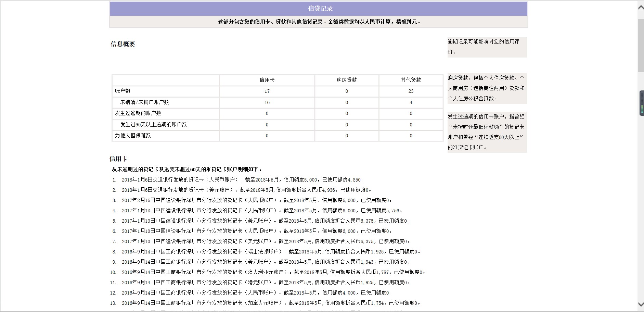This screenshot has width=644, height=312.
Task: Click the 其他贷款 column header
Action: pos(411,80)
